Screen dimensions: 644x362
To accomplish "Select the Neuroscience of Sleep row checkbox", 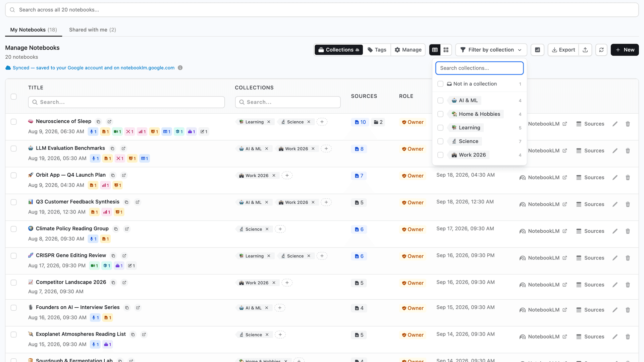I will pos(13,122).
